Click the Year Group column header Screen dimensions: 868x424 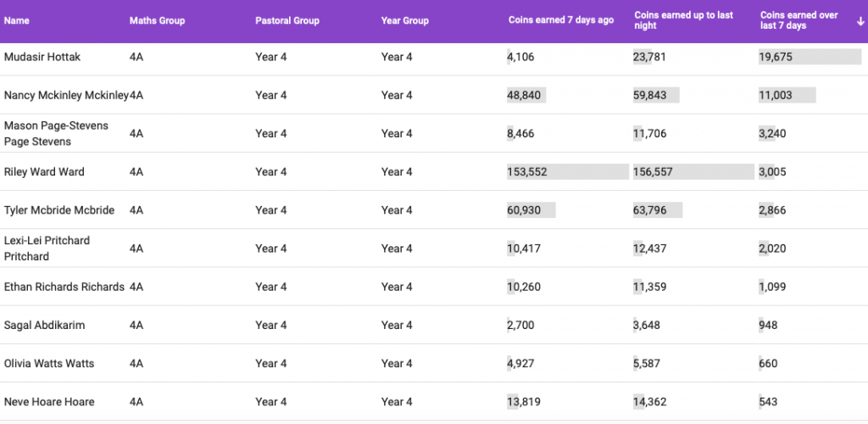click(x=405, y=21)
